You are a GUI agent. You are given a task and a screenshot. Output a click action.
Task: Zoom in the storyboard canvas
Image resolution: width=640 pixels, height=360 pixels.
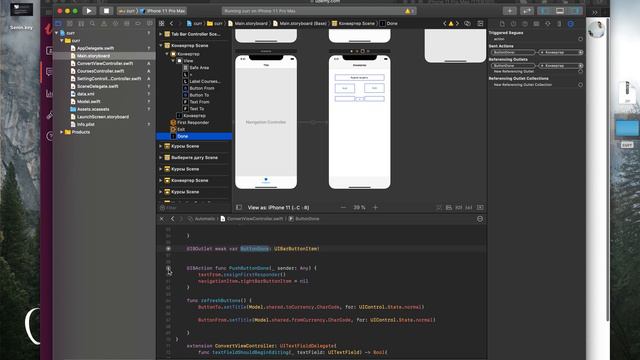(375, 207)
